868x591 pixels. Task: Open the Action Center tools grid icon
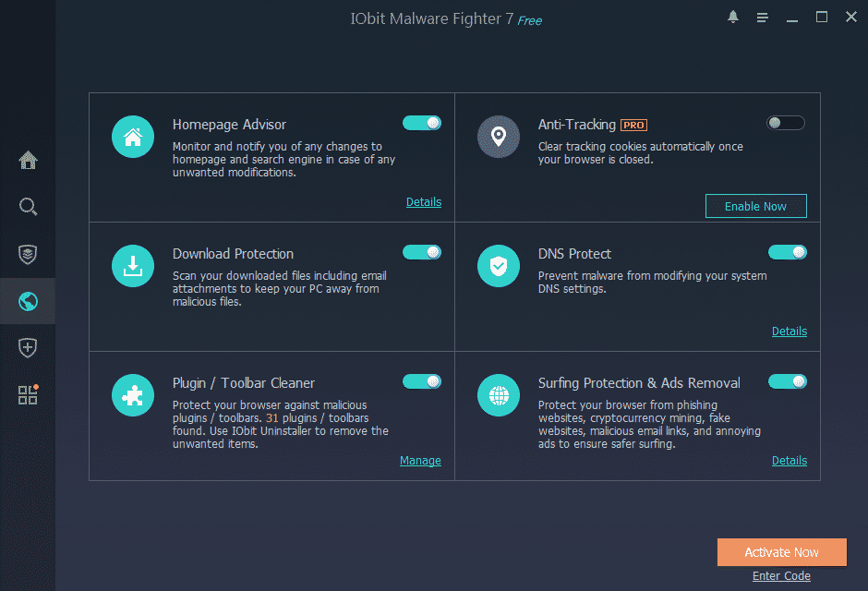pos(28,394)
